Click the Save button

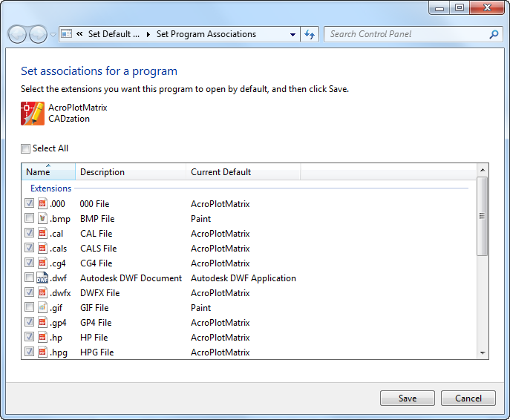click(408, 398)
